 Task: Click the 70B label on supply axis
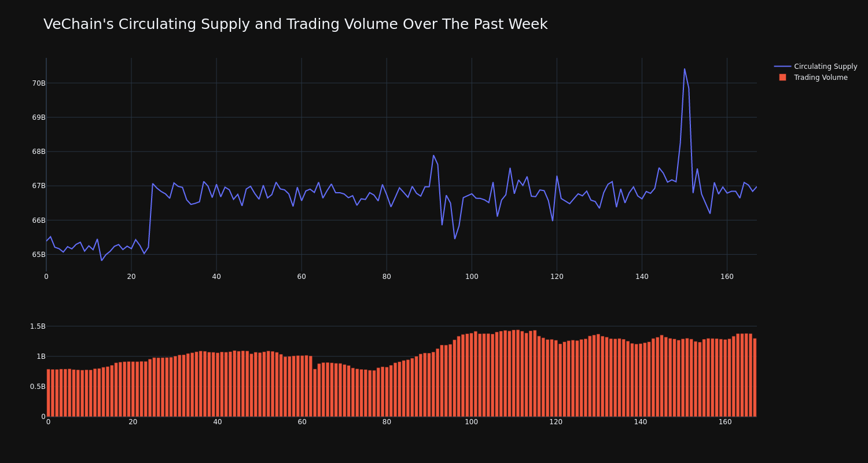coord(38,83)
